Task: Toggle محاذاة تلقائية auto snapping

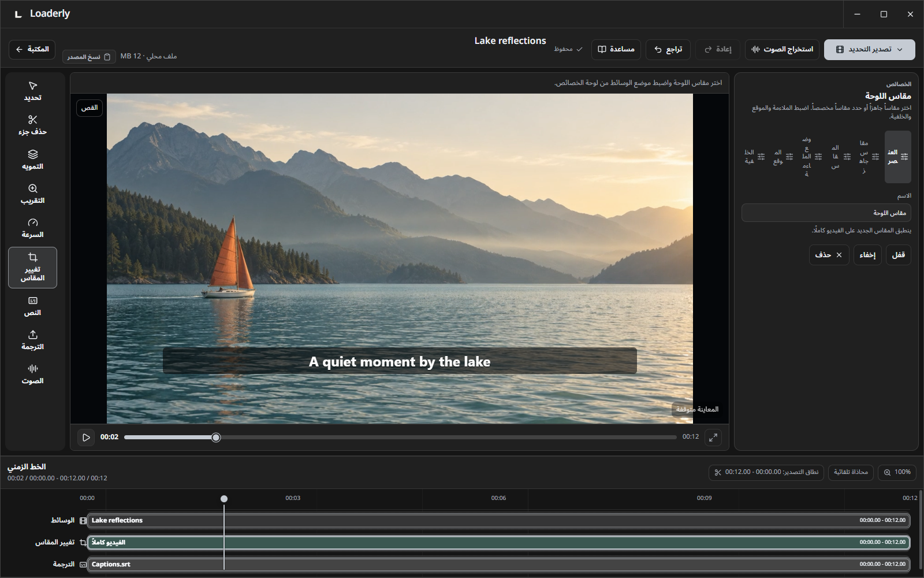Action: (851, 472)
